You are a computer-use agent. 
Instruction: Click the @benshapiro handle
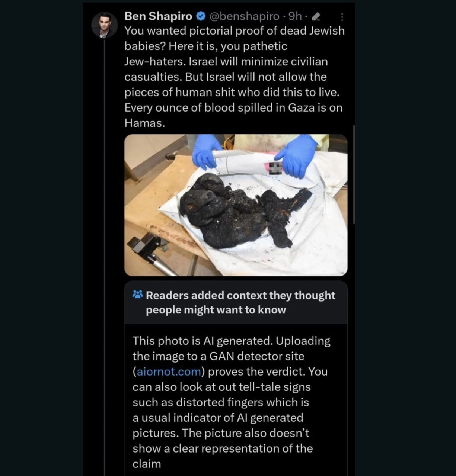click(244, 16)
